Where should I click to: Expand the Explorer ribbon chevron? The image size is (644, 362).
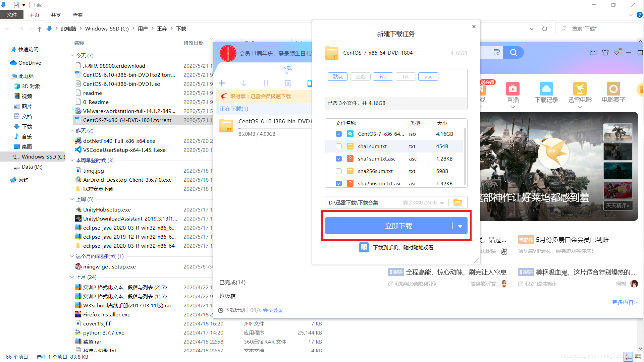click(x=631, y=15)
